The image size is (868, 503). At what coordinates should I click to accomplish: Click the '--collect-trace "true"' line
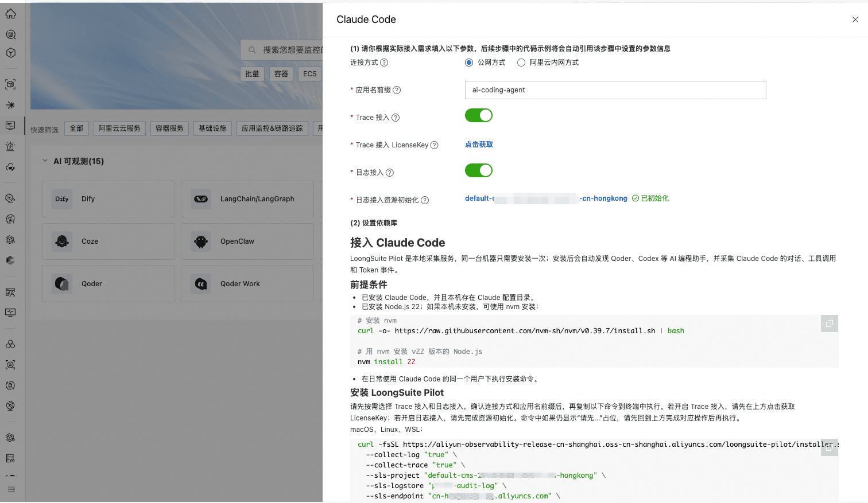pos(415,465)
